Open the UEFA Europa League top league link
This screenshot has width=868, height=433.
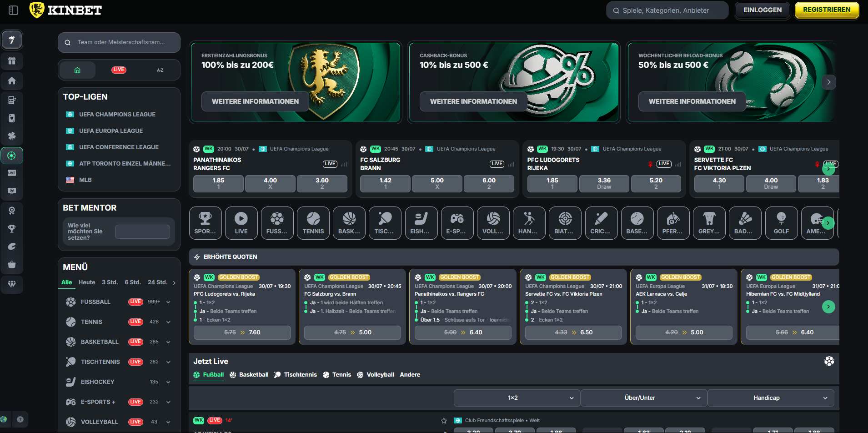111,131
